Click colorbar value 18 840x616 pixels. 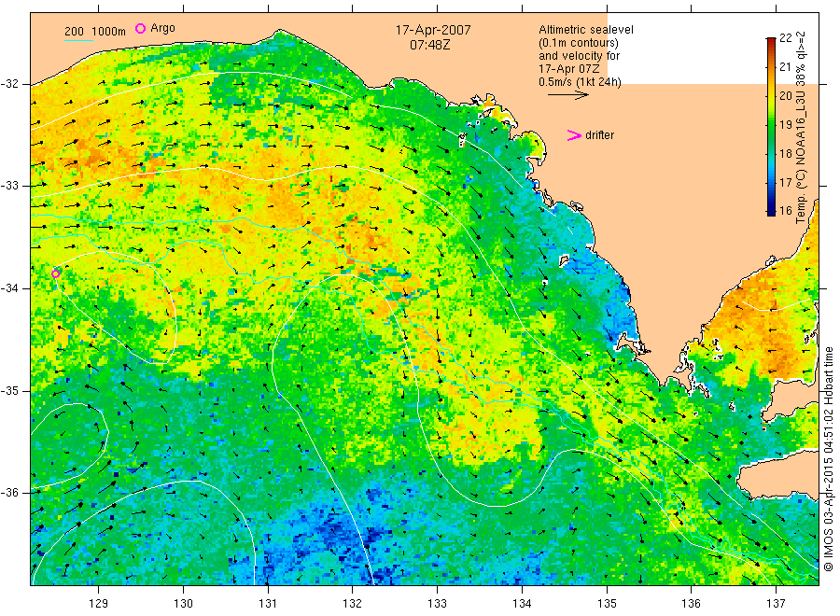pyautogui.click(x=785, y=154)
